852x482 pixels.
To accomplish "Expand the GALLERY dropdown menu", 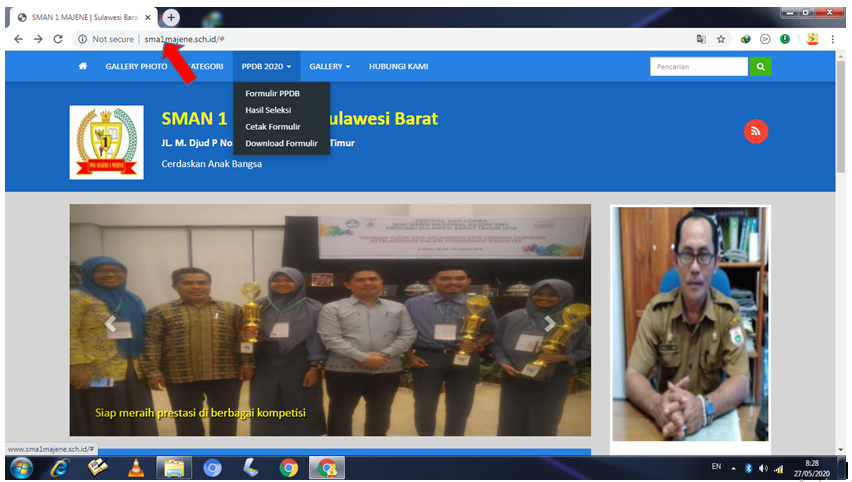I will 330,67.
